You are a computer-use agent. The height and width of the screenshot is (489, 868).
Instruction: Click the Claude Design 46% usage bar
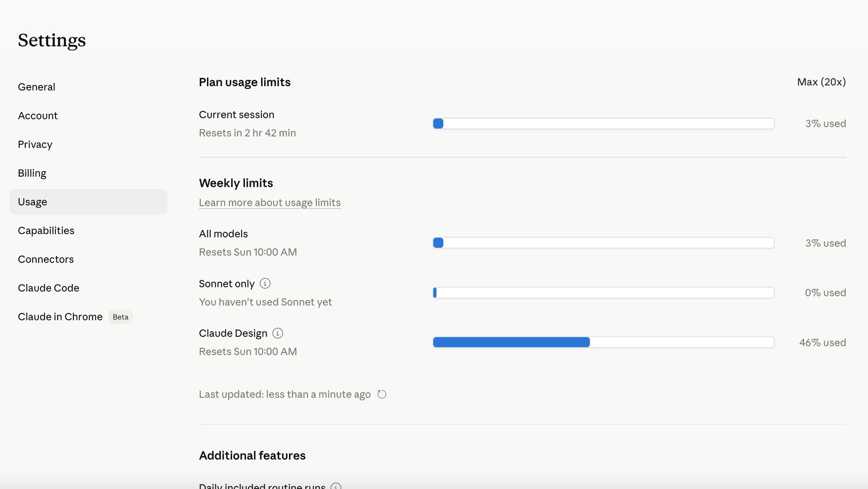[604, 342]
